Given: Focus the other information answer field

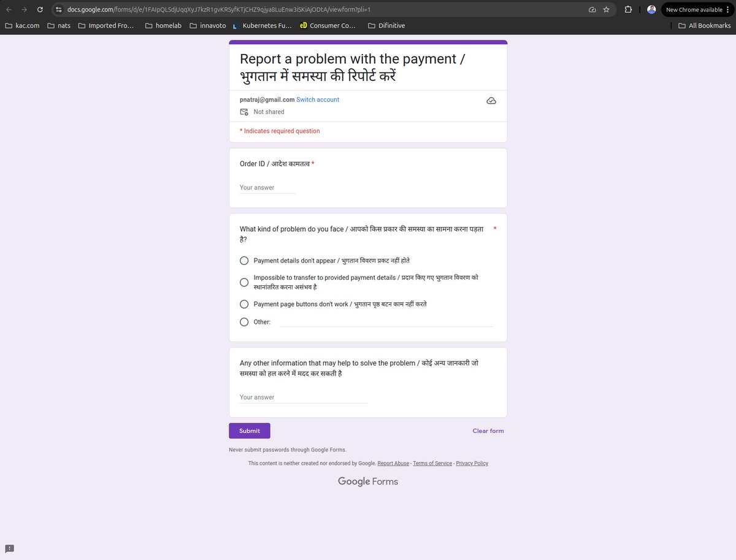Looking at the screenshot, I should coord(304,397).
